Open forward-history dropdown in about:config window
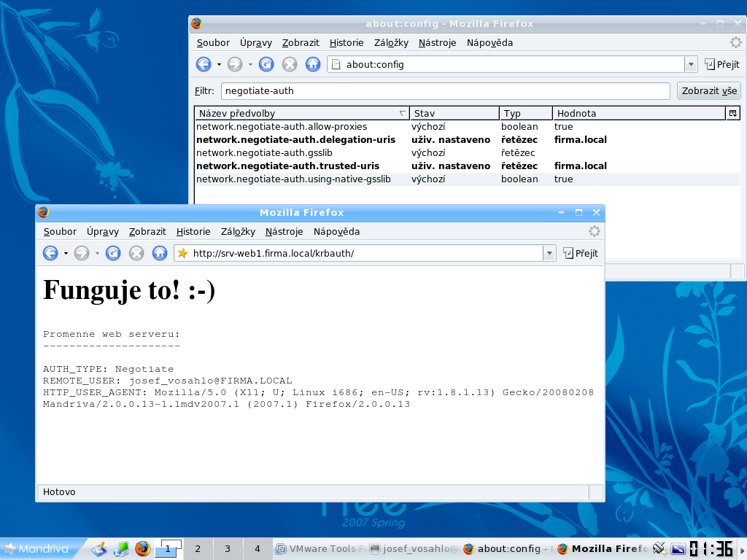The height and width of the screenshot is (560, 747). tap(250, 64)
